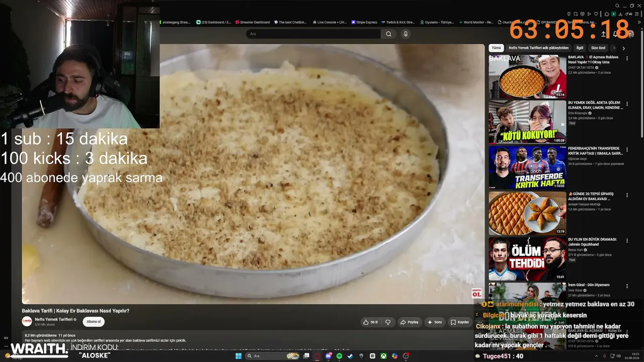Subscribe using the Abone ol button
Image resolution: width=644 pixels, height=362 pixels.
[94, 322]
